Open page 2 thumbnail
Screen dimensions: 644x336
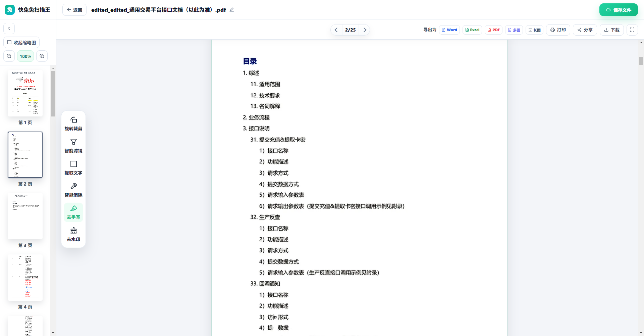[25, 155]
